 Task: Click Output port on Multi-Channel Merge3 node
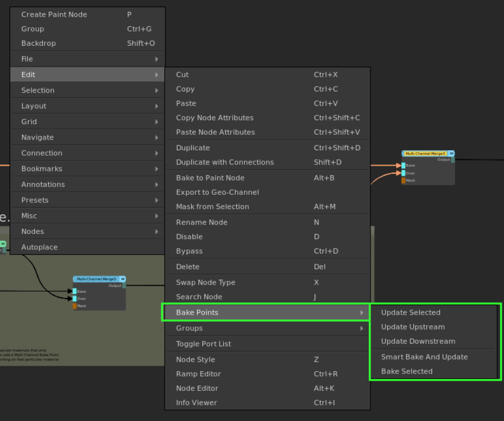coord(452,160)
